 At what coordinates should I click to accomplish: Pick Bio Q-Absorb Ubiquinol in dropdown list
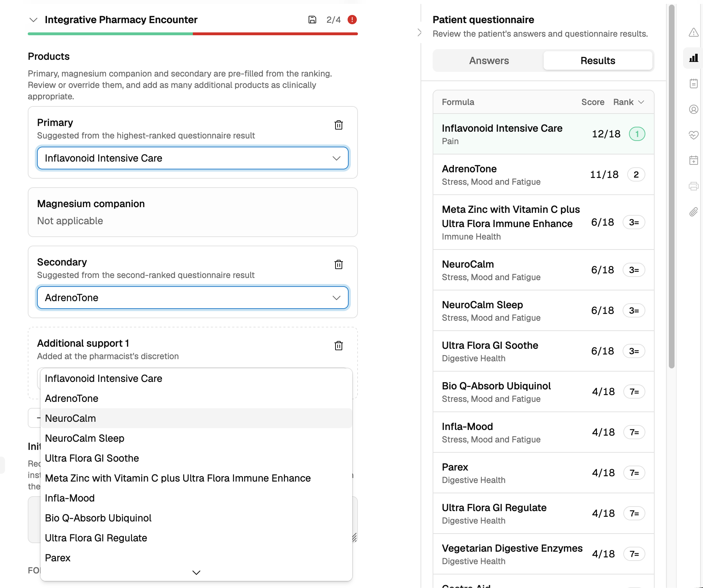(196, 518)
